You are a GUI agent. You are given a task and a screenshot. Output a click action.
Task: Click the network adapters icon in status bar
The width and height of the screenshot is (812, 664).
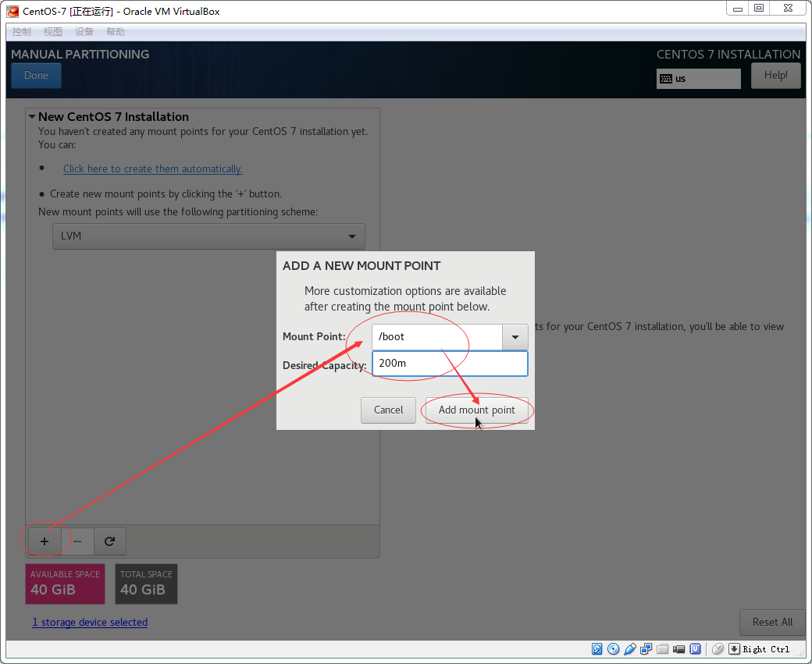[646, 649]
